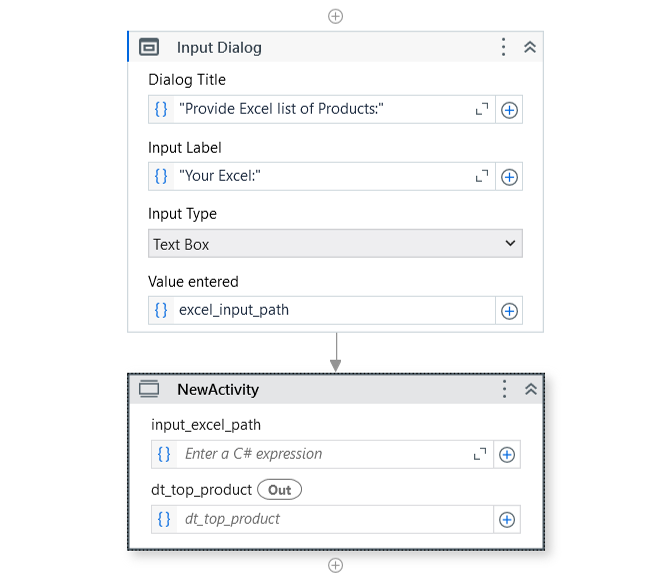Click the plus button for Input Label

tap(509, 177)
